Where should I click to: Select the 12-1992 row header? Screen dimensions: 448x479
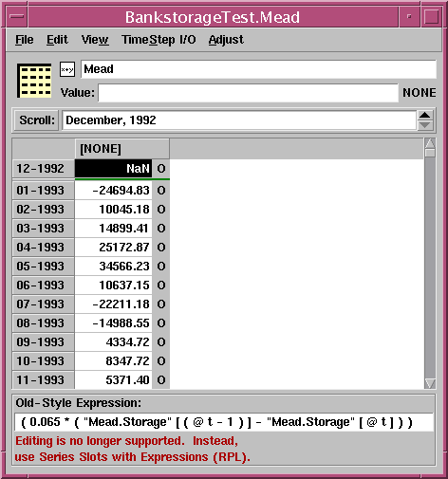[44, 169]
